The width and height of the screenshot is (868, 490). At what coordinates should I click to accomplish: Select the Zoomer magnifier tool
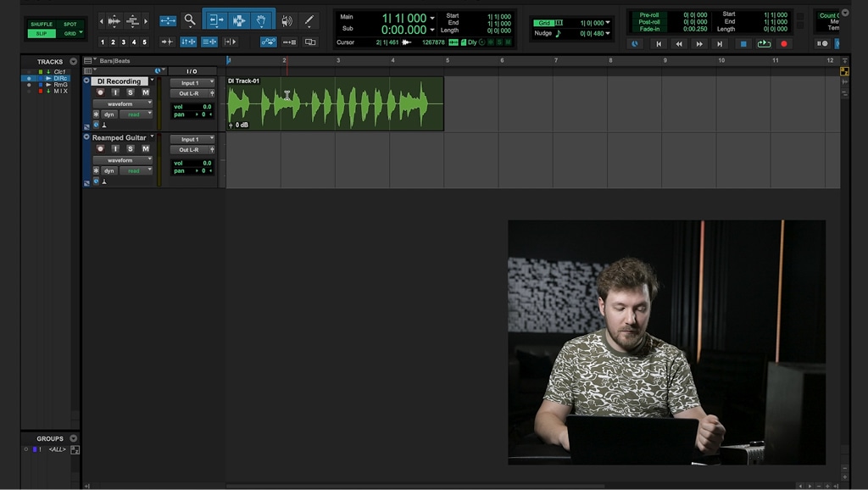click(x=190, y=20)
